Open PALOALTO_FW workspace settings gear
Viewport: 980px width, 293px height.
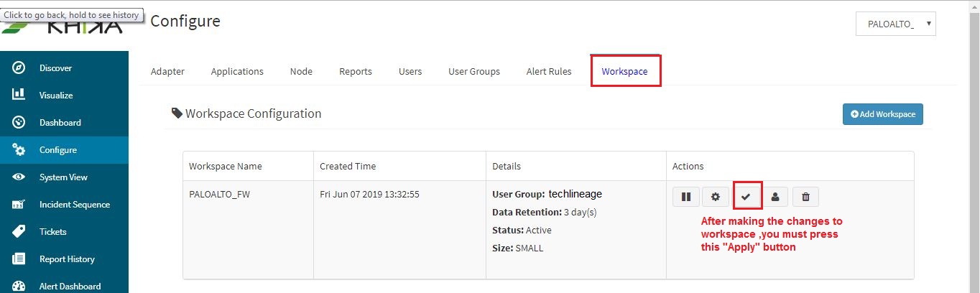(715, 196)
